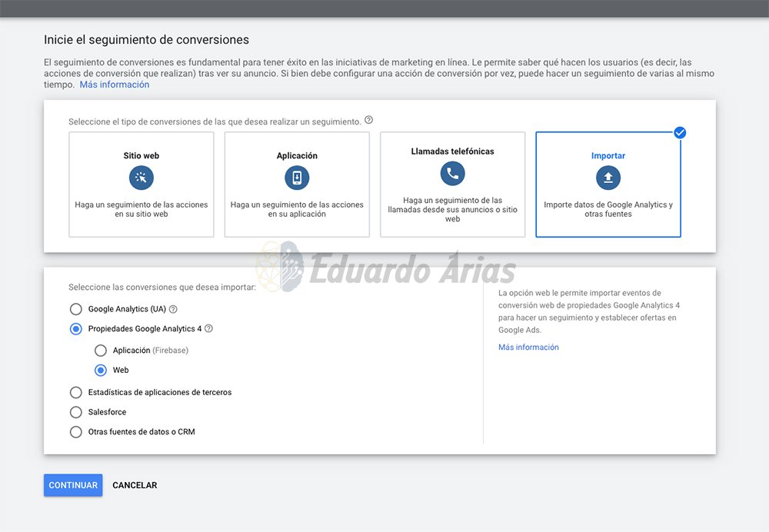
Task: Click the 'La opción web le permite importar' paragraph
Action: [589, 311]
